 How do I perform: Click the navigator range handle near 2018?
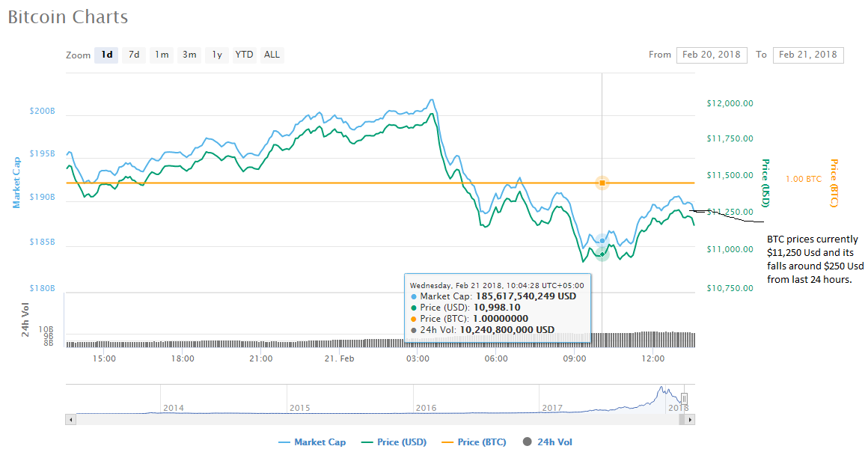tap(684, 399)
